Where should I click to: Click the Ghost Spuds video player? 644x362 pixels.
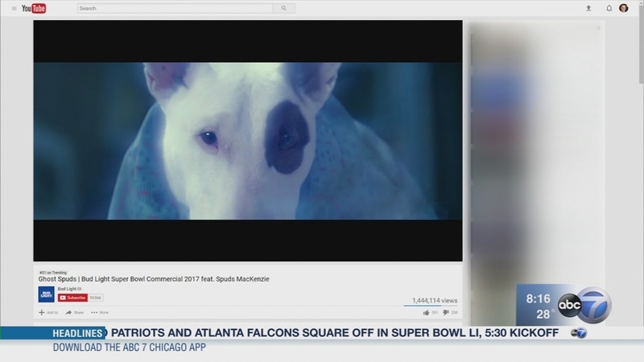pyautogui.click(x=248, y=141)
